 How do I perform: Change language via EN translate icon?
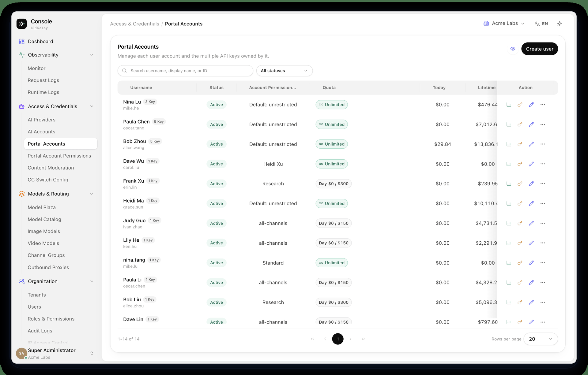tap(541, 24)
